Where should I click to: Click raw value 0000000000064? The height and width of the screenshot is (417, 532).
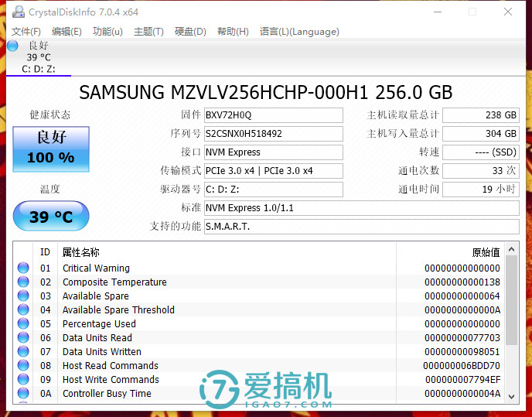[462, 296]
